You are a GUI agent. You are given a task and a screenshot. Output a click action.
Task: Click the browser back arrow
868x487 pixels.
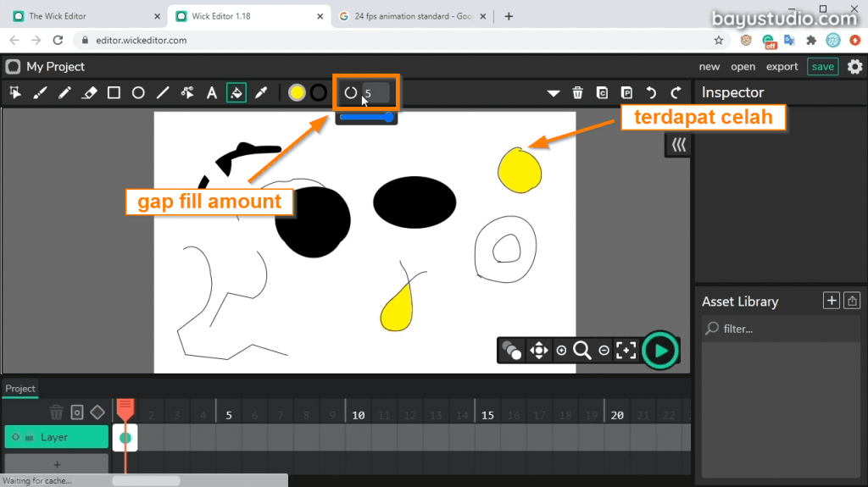coord(14,41)
